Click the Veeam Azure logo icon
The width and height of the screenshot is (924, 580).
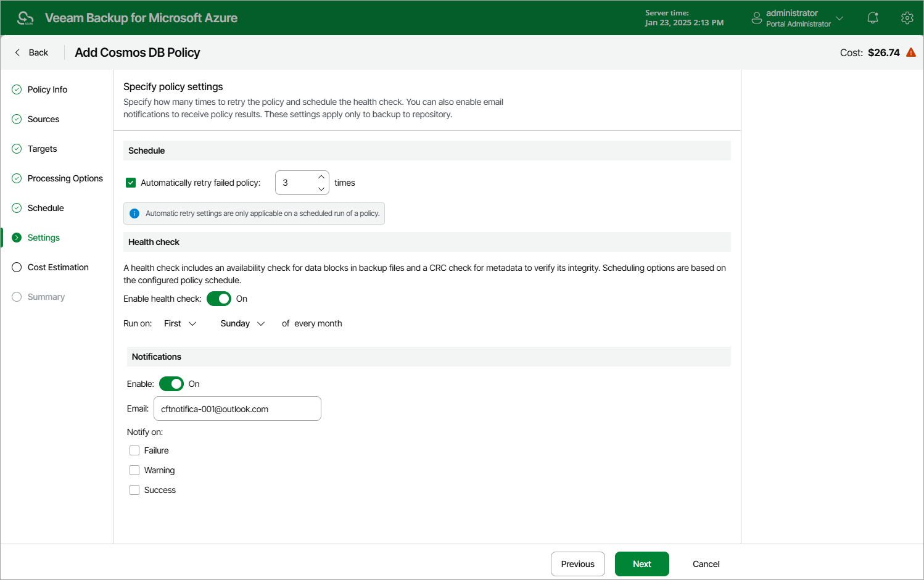[25, 18]
